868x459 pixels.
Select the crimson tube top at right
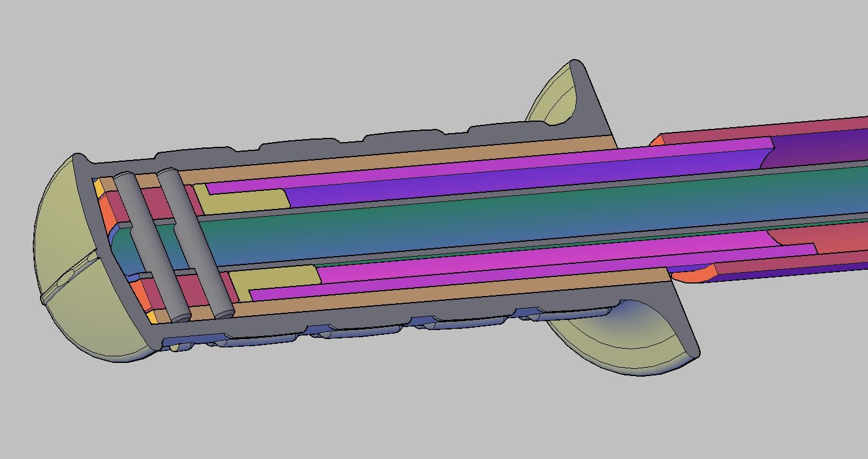tap(765, 131)
